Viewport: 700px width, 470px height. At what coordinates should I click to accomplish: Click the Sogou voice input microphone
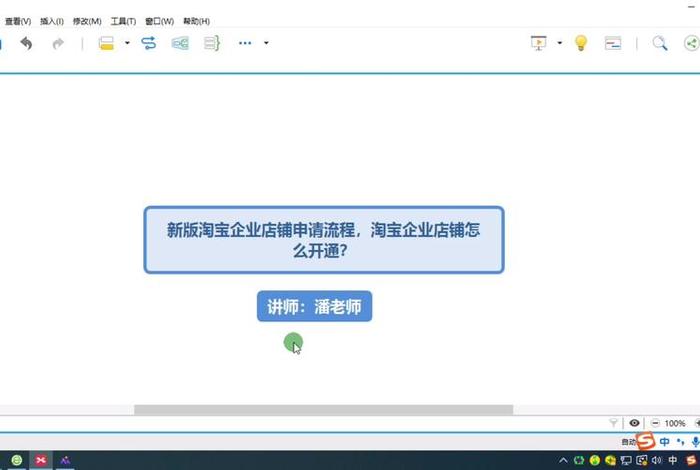[695, 442]
